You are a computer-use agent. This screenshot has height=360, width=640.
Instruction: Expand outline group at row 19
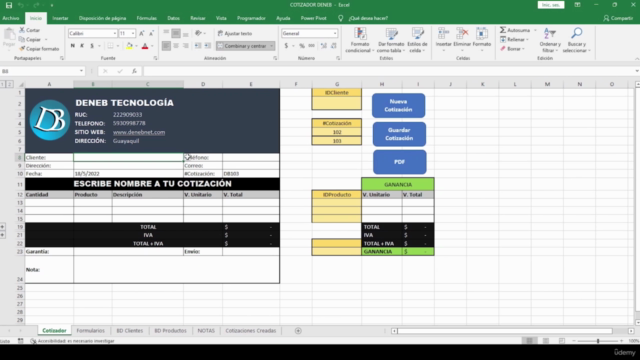[x=2, y=227]
